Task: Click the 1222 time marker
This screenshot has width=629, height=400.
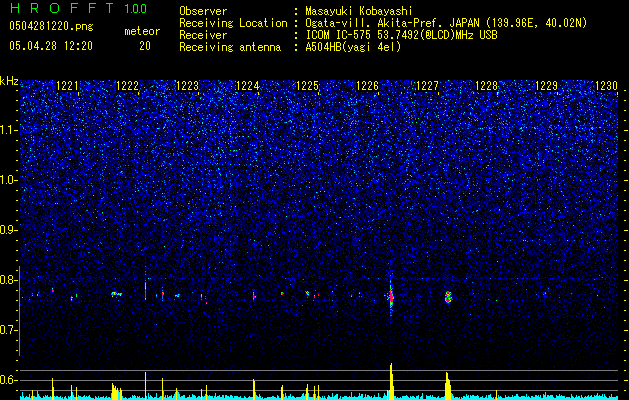Action: pyautogui.click(x=127, y=86)
